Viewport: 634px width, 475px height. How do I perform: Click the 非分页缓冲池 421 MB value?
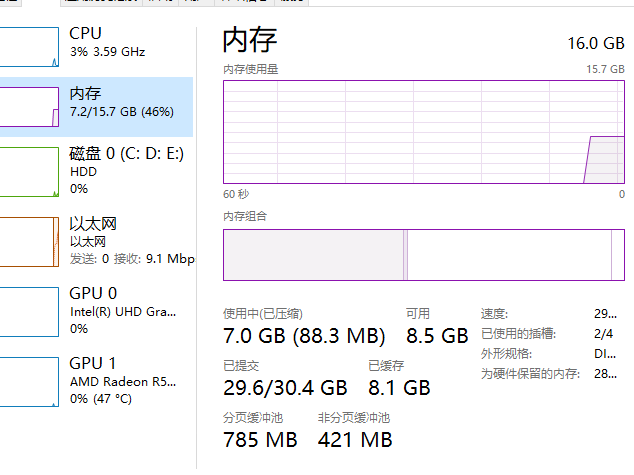coord(355,439)
